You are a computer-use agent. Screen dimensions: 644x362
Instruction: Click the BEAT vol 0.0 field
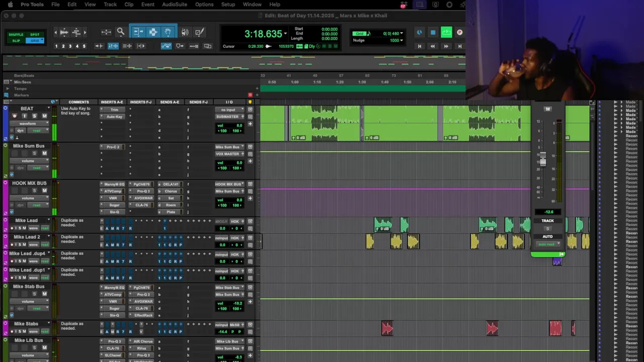[229, 125]
